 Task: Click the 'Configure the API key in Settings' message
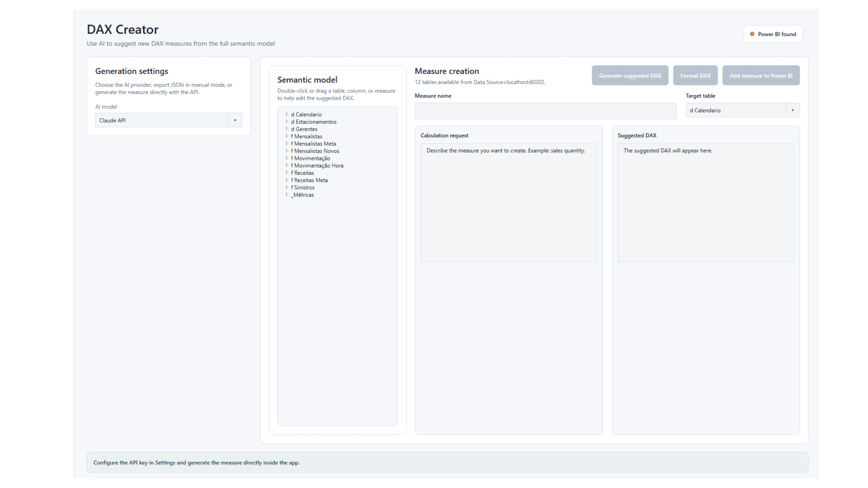pyautogui.click(x=196, y=463)
